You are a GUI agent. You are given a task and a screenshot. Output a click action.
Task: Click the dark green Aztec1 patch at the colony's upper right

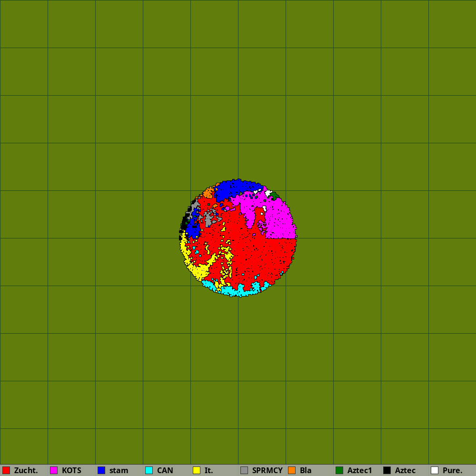pyautogui.click(x=275, y=196)
